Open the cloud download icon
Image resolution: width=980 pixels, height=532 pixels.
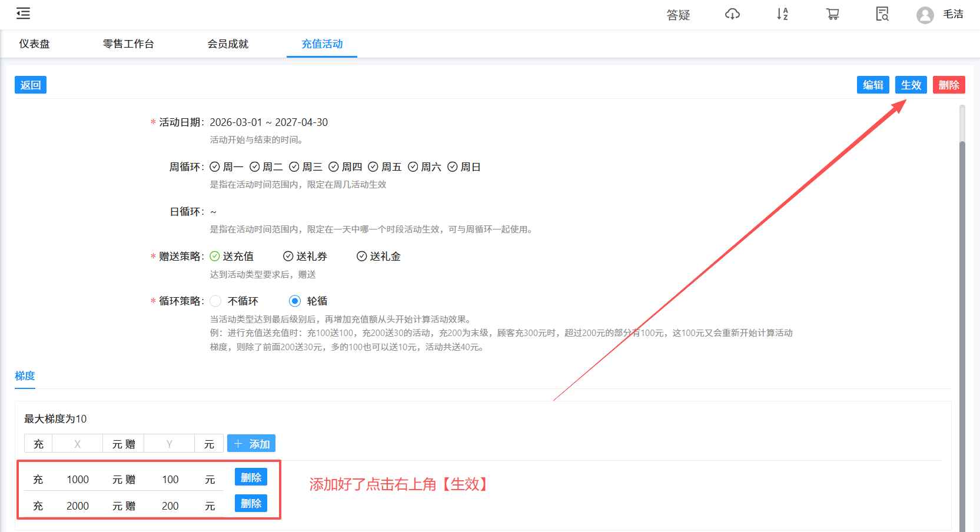tap(732, 14)
